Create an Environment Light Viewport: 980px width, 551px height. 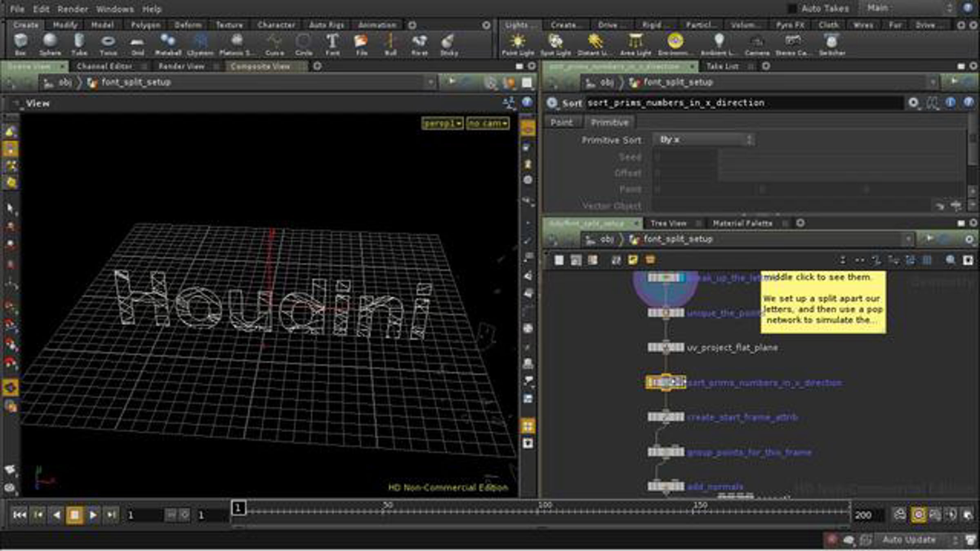[675, 44]
